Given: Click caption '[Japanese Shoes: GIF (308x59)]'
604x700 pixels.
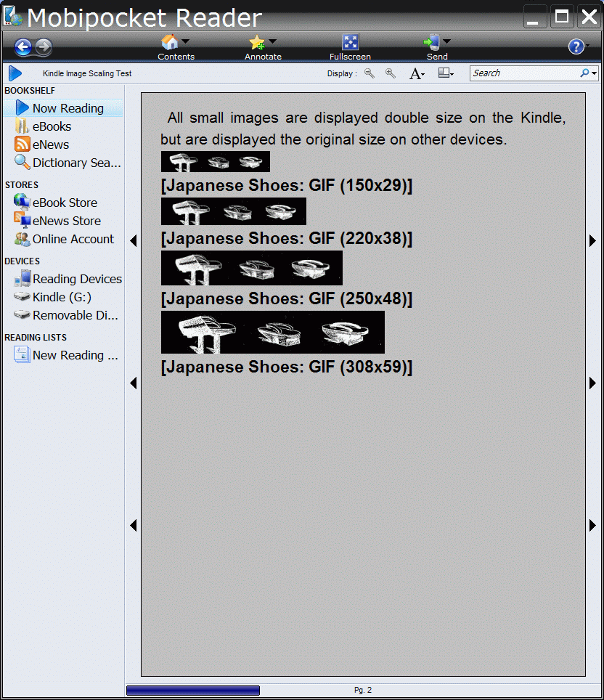Looking at the screenshot, I should (x=287, y=367).
